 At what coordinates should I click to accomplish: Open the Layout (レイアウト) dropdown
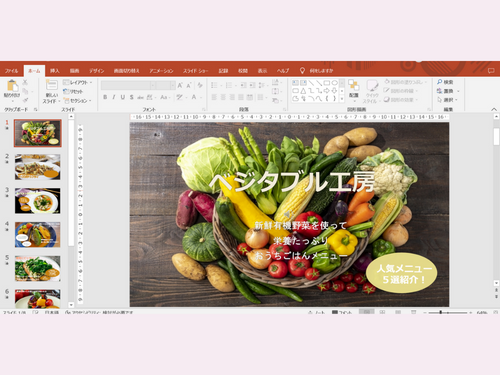[x=77, y=82]
